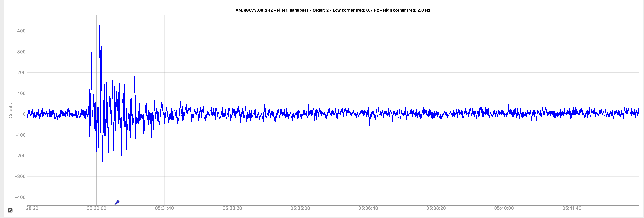Click the -100 y-axis tick value
The height and width of the screenshot is (218, 644).
coord(21,135)
